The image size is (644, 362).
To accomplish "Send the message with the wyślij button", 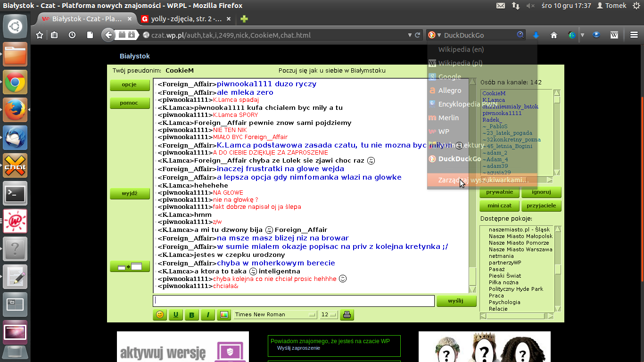I will click(x=456, y=301).
